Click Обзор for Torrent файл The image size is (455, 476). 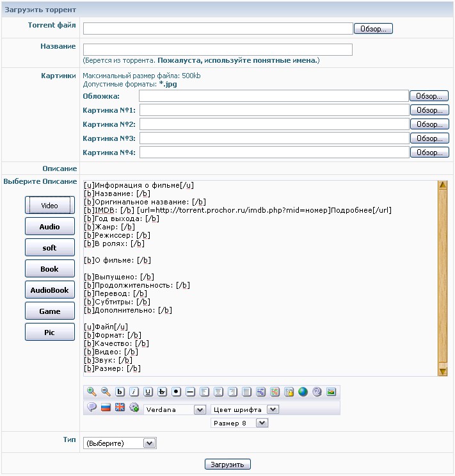(373, 29)
